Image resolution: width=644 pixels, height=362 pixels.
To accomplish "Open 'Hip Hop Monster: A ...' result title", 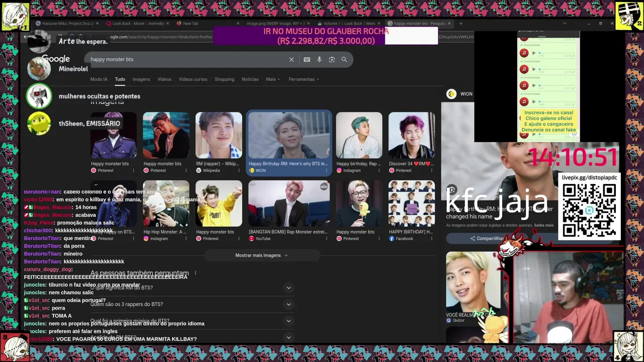I will coord(165,232).
